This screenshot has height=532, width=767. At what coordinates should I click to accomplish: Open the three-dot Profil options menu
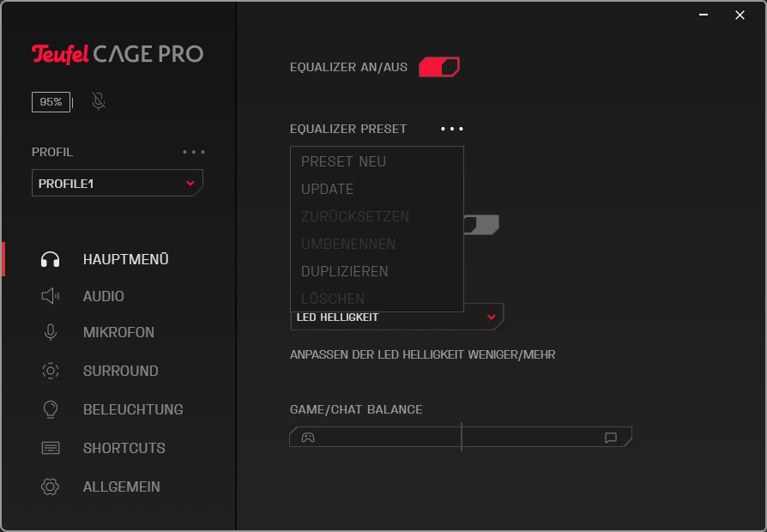pyautogui.click(x=194, y=152)
